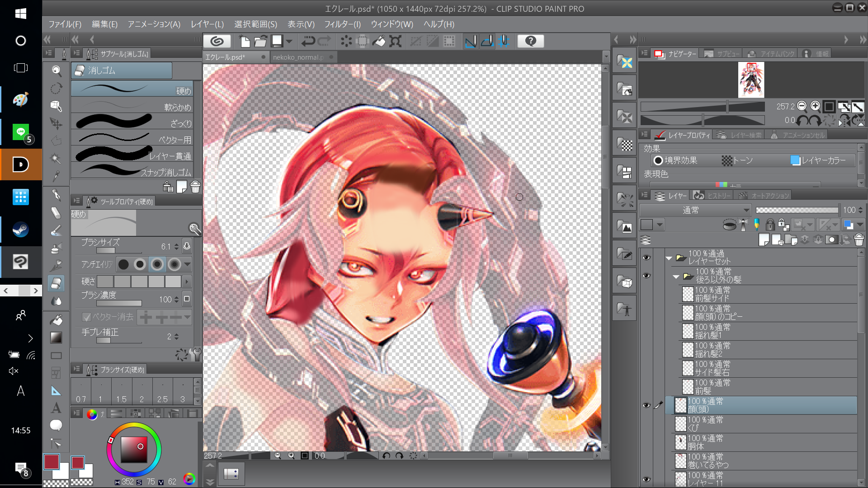Viewport: 868px width, 488px height.
Task: Zoom out using the Navigator minus button
Action: [x=802, y=106]
